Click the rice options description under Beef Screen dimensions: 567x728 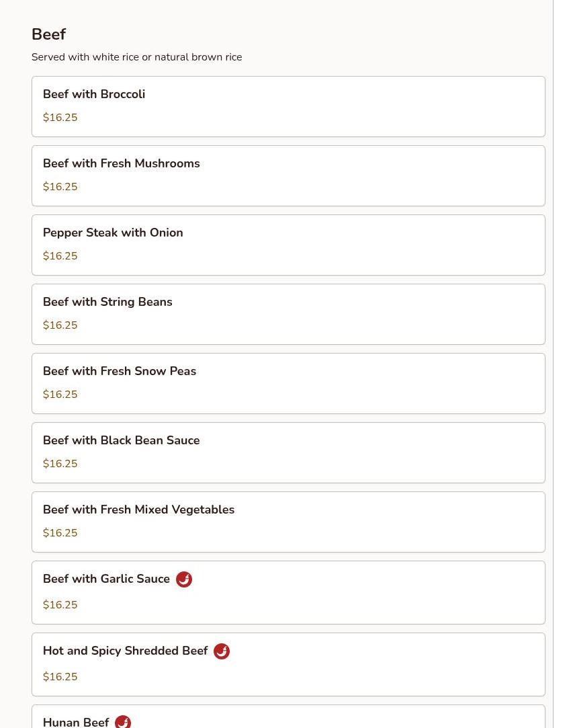click(x=137, y=57)
